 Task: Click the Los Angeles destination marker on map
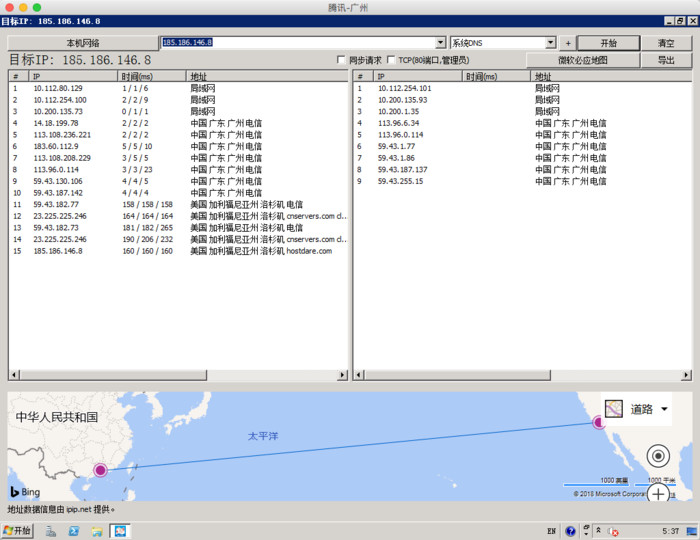point(598,422)
